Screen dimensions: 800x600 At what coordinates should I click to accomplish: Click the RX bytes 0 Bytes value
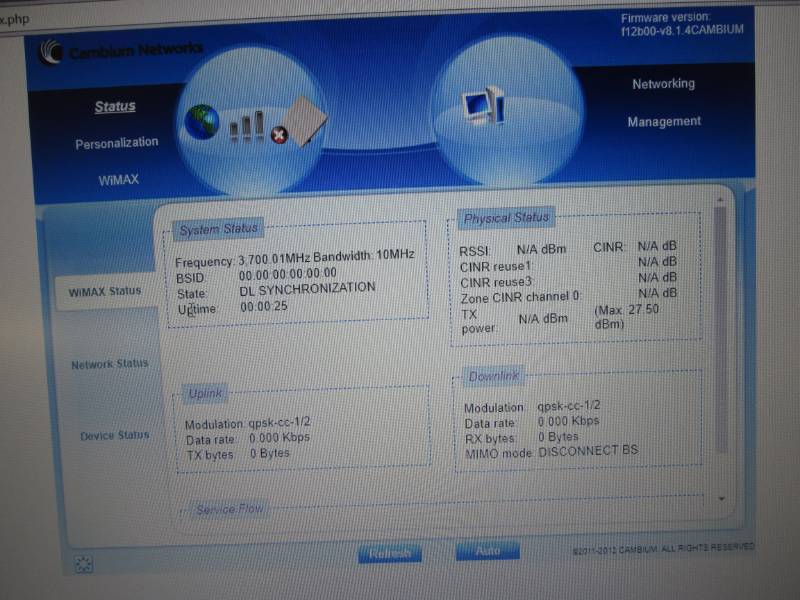[559, 437]
